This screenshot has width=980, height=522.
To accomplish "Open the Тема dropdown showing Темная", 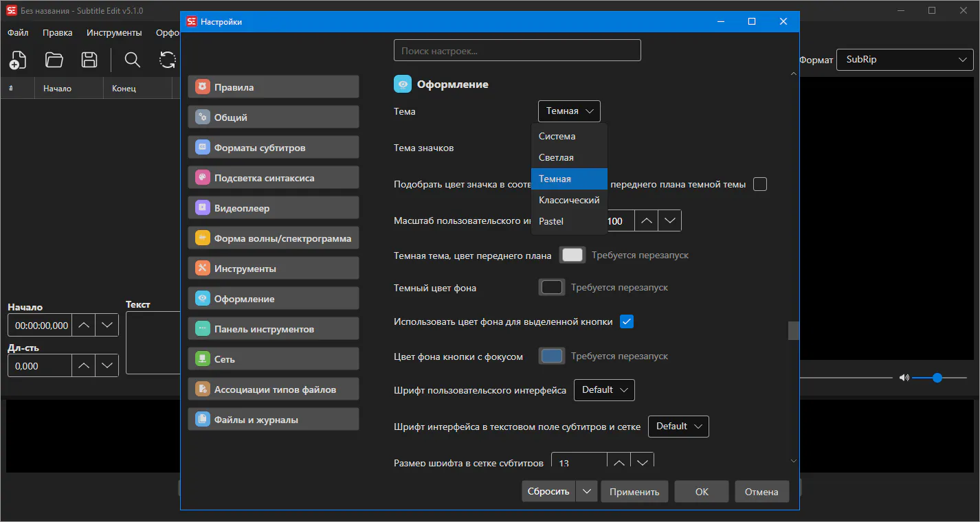I will [569, 111].
